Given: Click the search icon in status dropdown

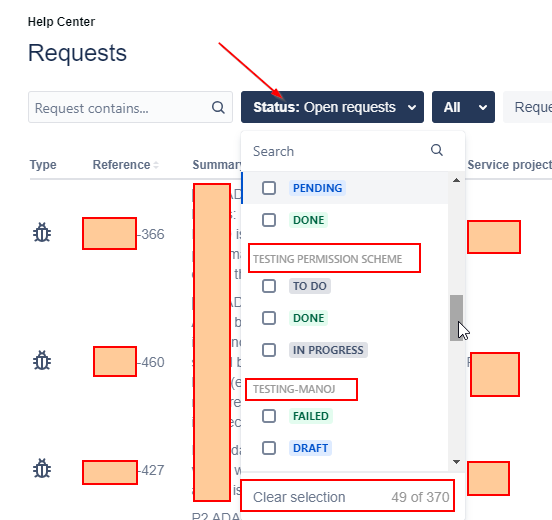Looking at the screenshot, I should [x=437, y=150].
